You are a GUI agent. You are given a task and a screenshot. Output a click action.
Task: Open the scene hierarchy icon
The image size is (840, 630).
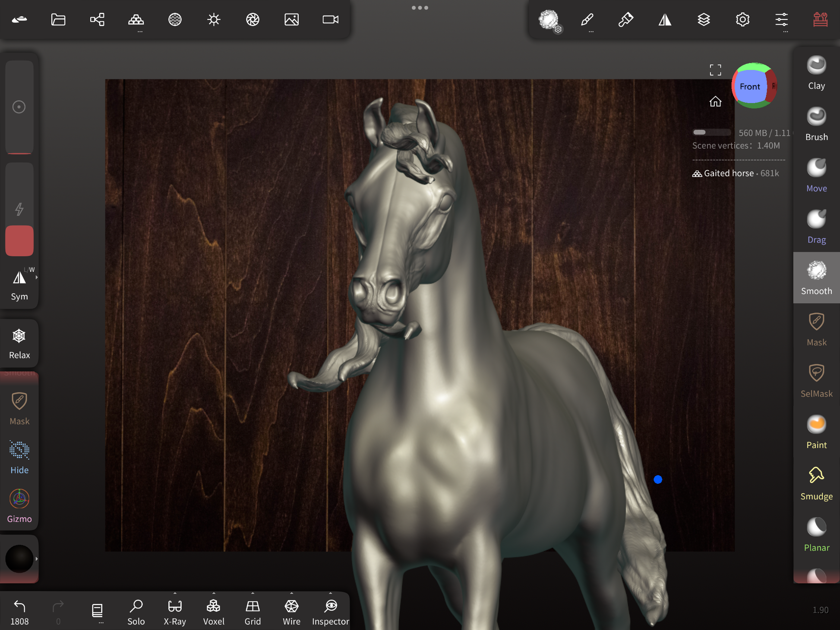(97, 19)
